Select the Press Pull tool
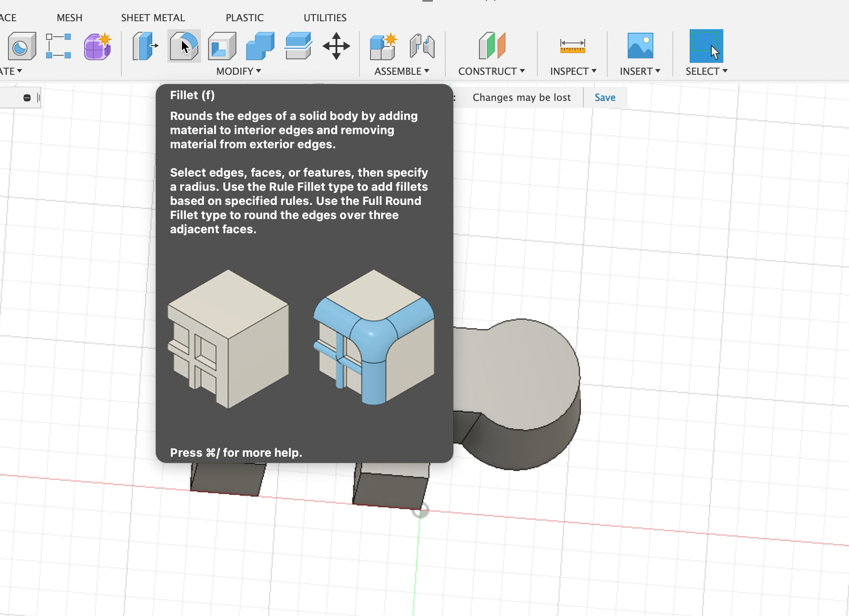Viewport: 849px width, 616px height. [146, 46]
